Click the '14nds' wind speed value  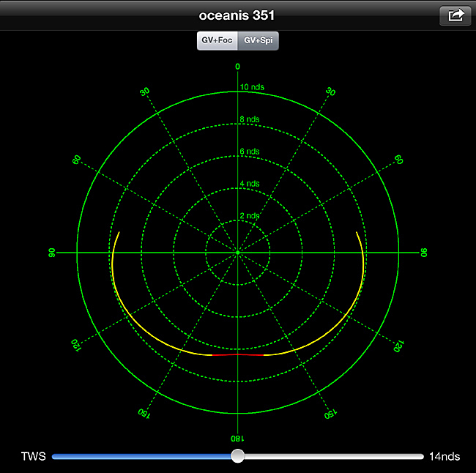tap(445, 456)
